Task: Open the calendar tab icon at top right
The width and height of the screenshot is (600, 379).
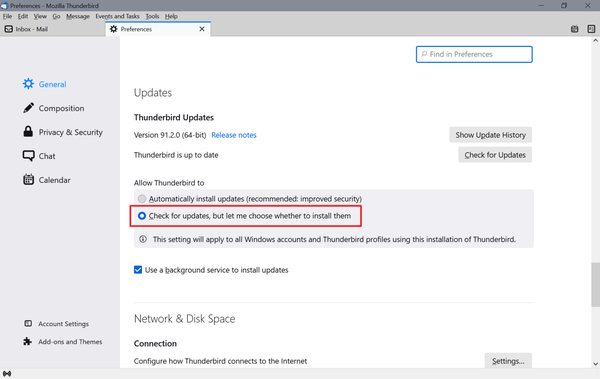Action: coord(574,29)
